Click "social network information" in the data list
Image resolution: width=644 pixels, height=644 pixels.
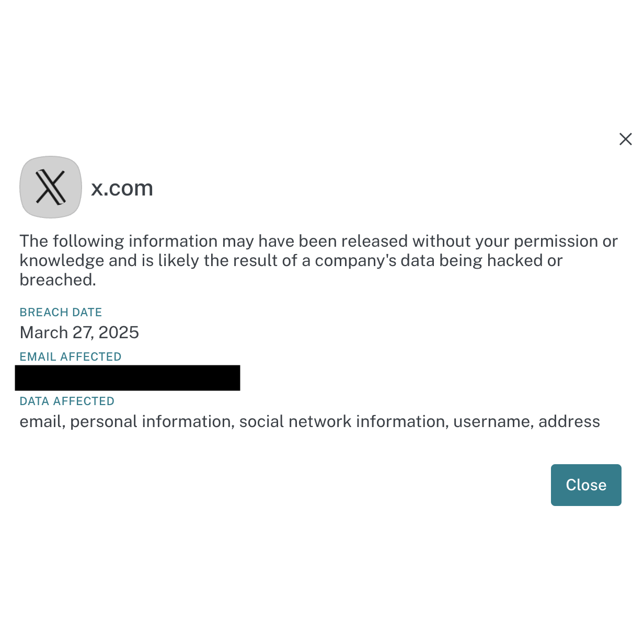pyautogui.click(x=344, y=421)
